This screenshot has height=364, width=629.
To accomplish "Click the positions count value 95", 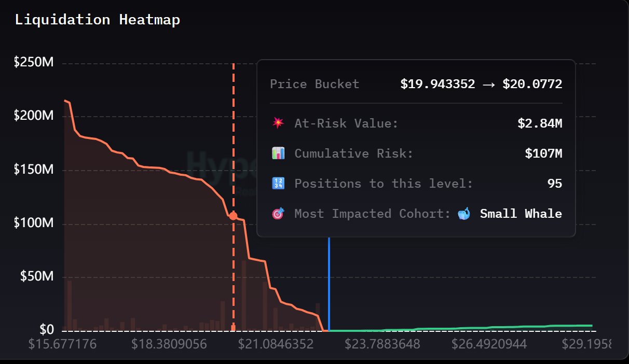I will (555, 184).
